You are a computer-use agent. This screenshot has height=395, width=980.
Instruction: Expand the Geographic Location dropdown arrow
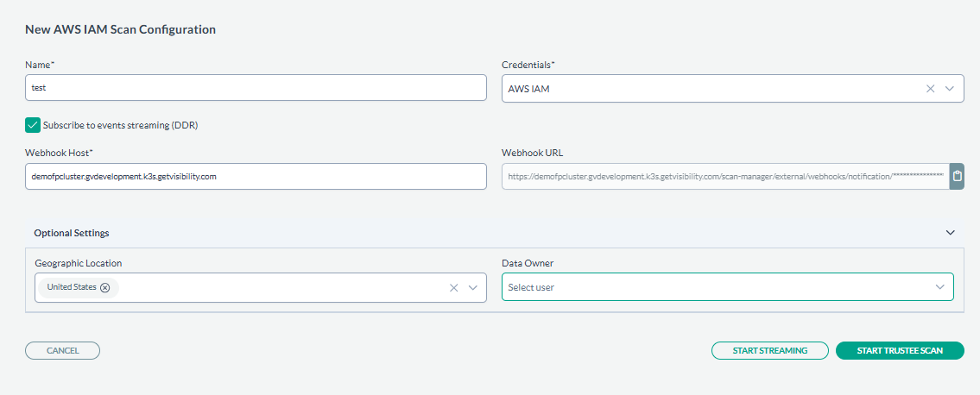tap(472, 288)
